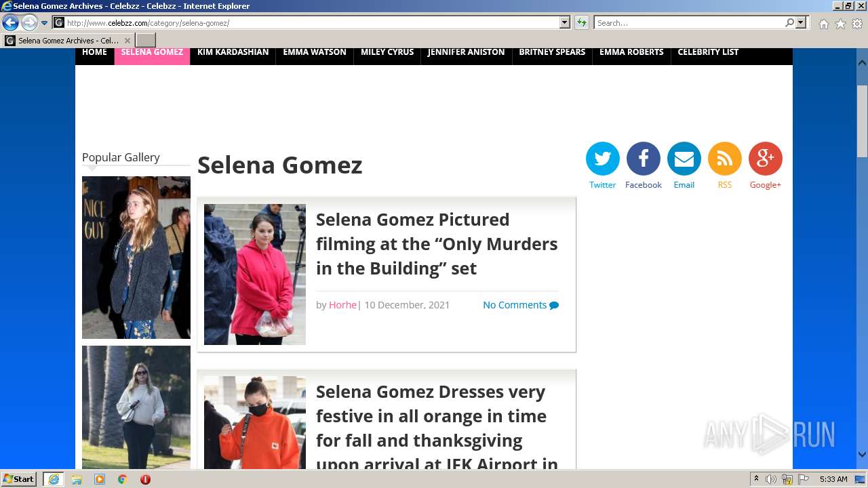Open the orange sweater article thumbnail
Screen dimensions: 868x488
255,422
